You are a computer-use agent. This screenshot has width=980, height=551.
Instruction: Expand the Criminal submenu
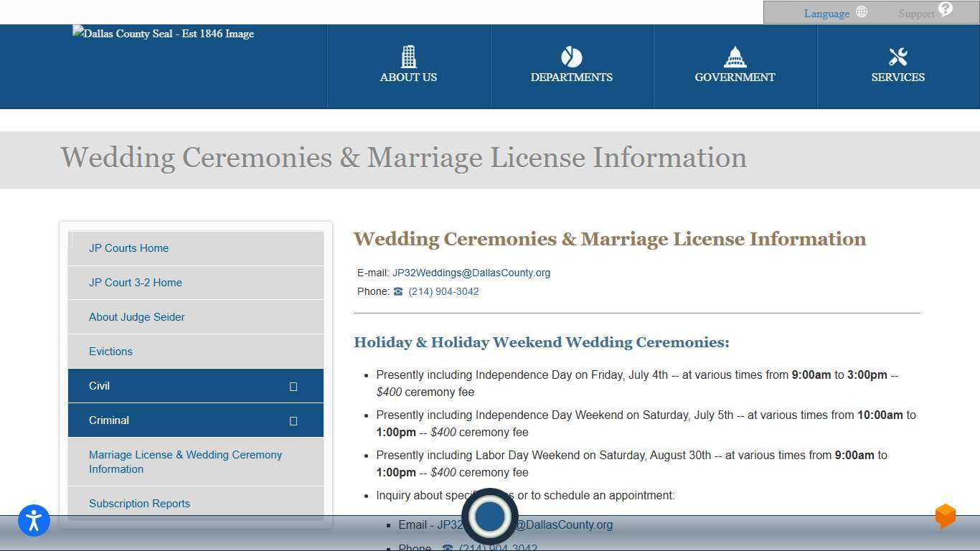click(293, 420)
